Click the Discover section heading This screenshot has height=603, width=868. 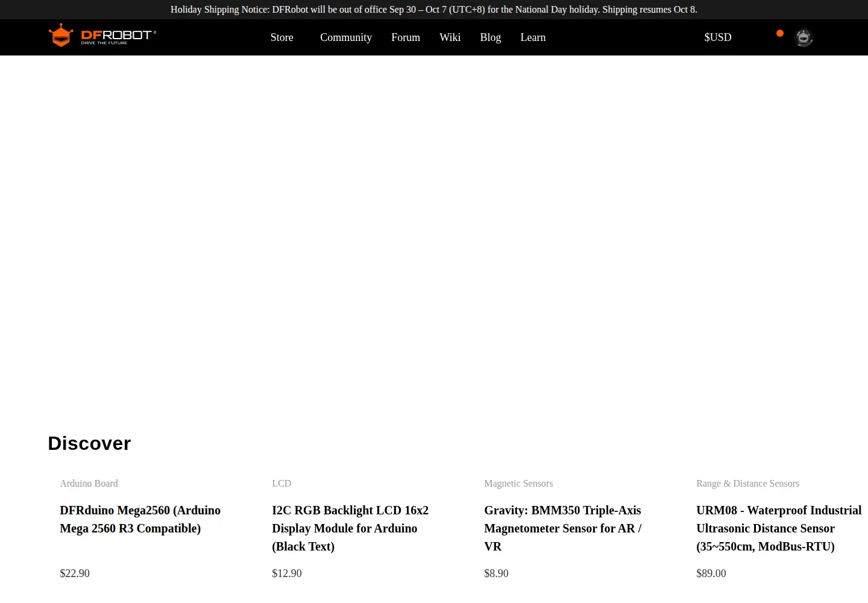point(90,443)
